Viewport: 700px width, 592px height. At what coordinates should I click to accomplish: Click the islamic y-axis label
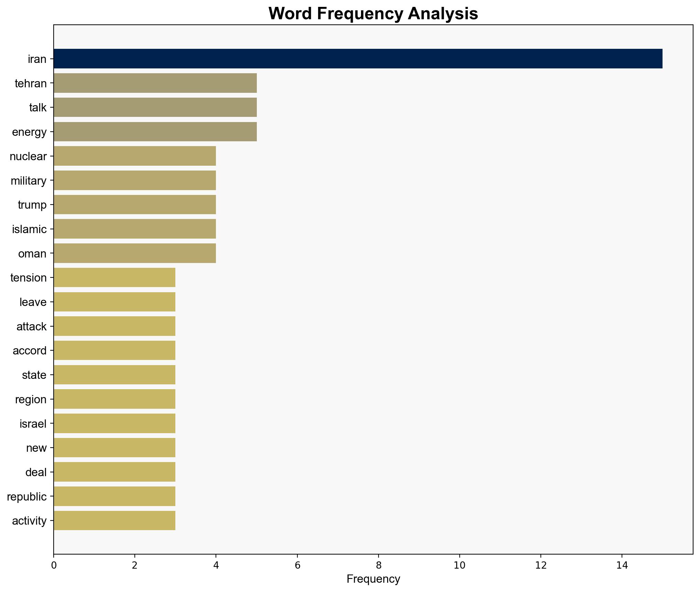[x=29, y=229]
